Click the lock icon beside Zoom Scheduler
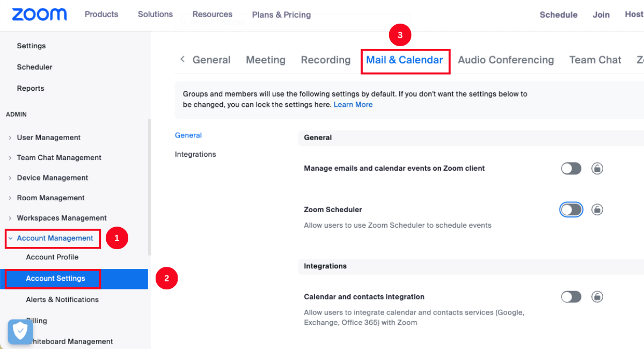The image size is (644, 349). point(597,209)
